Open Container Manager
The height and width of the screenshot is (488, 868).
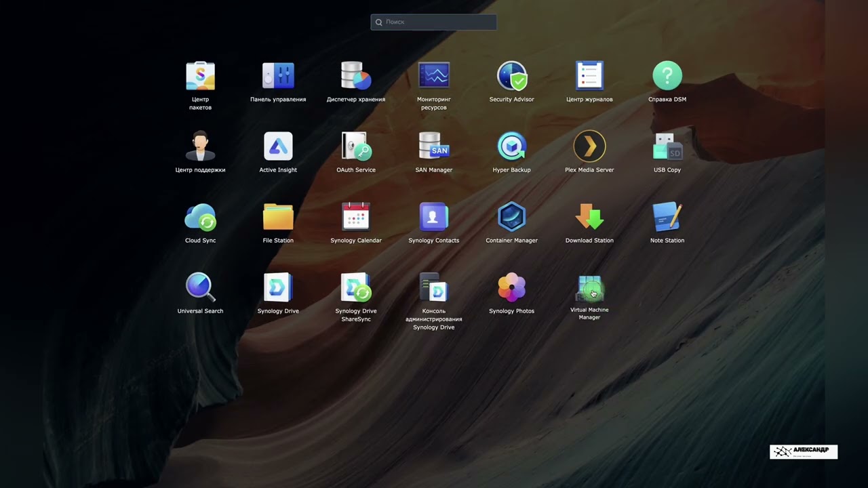(x=512, y=217)
